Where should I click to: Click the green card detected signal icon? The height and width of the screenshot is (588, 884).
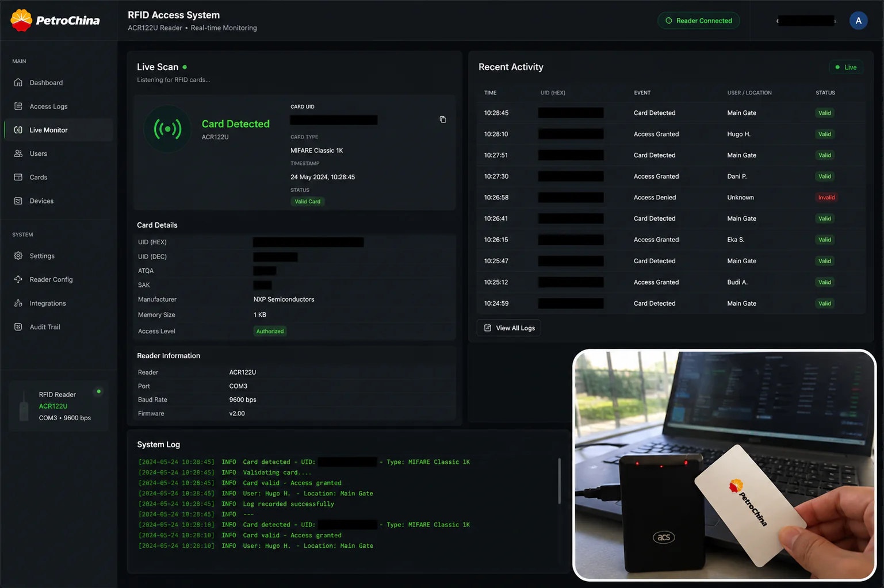pyautogui.click(x=167, y=129)
